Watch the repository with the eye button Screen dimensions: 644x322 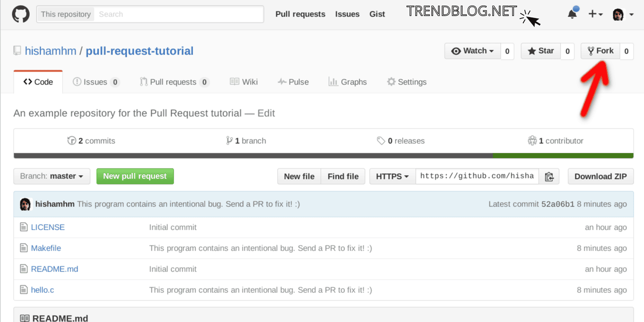472,51
